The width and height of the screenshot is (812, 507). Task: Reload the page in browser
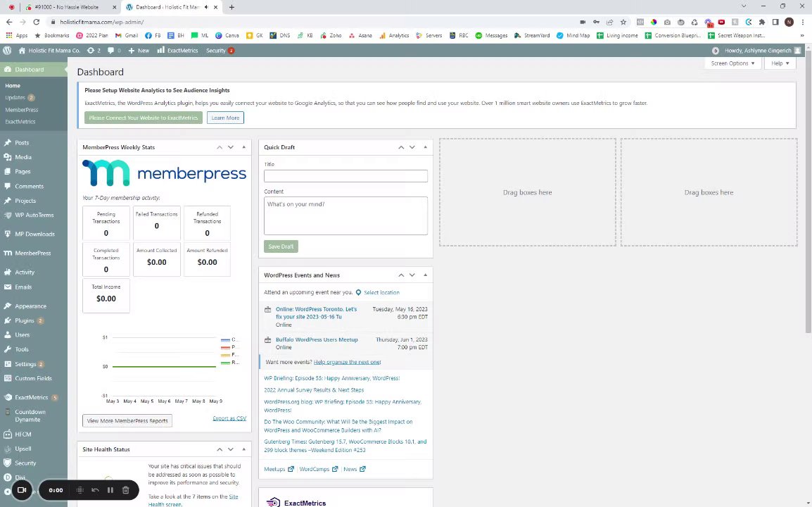37,22
